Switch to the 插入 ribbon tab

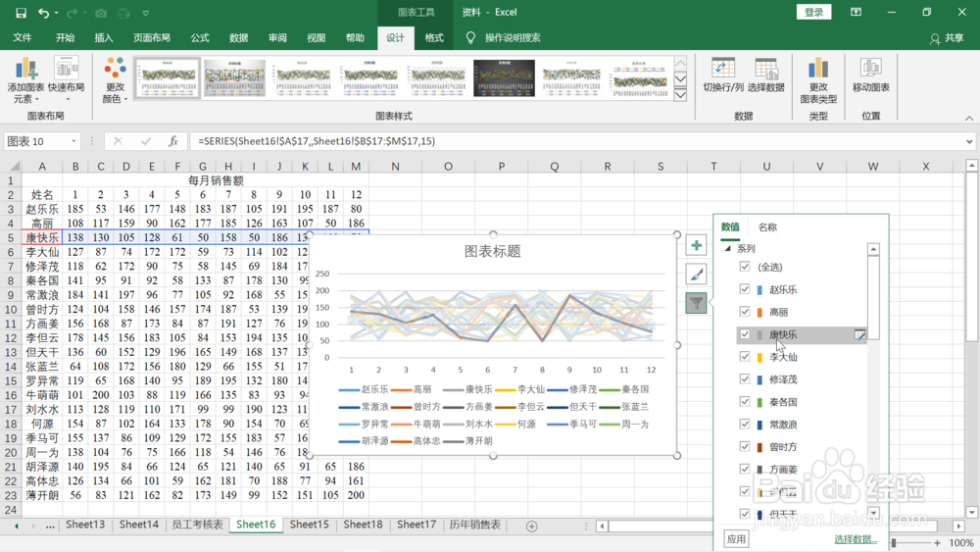(x=104, y=38)
